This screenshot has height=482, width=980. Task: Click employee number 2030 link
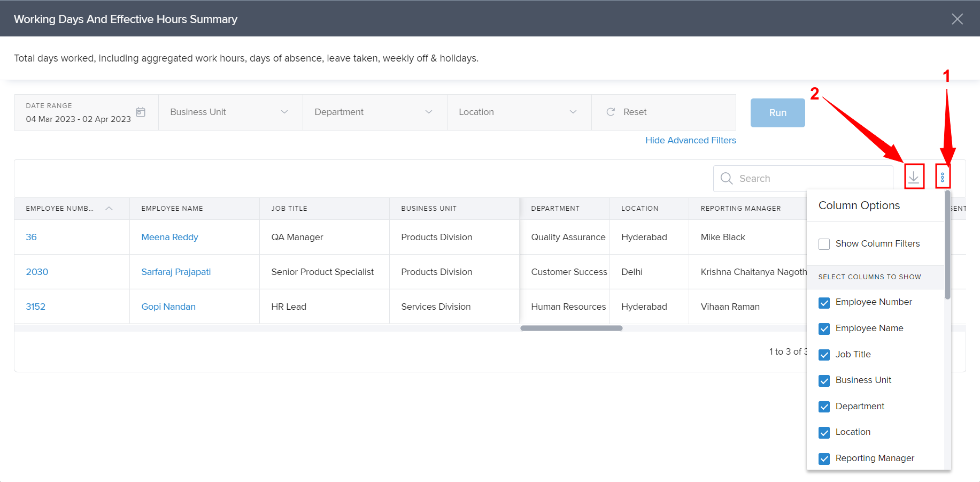[37, 272]
